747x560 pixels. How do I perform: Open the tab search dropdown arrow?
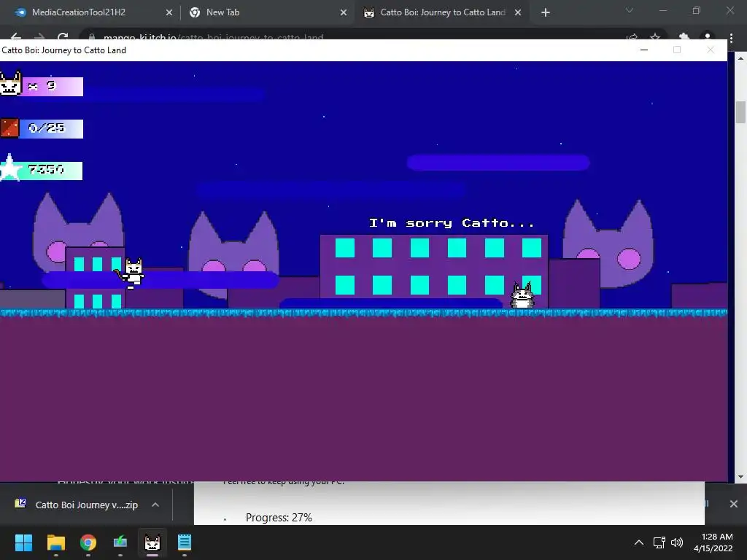point(630,10)
